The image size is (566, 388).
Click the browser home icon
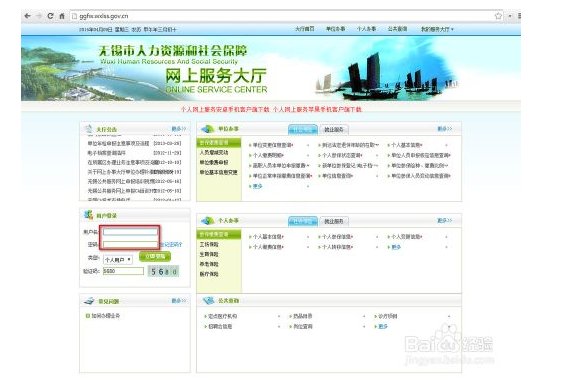[62, 16]
